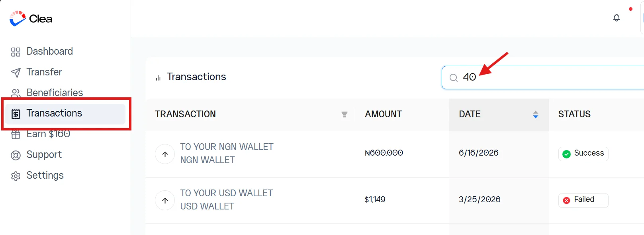Select the Transactions sidebar menu item

click(x=66, y=114)
